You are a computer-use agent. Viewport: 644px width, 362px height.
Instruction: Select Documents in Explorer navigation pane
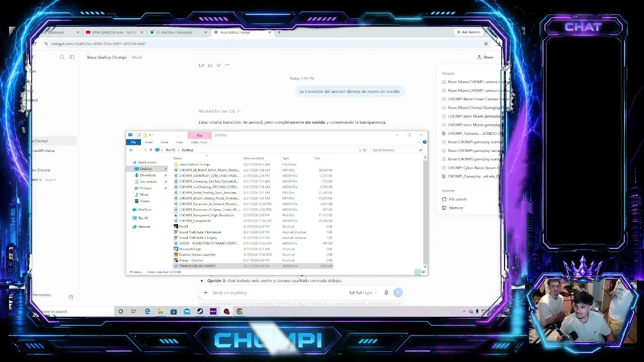click(x=148, y=182)
